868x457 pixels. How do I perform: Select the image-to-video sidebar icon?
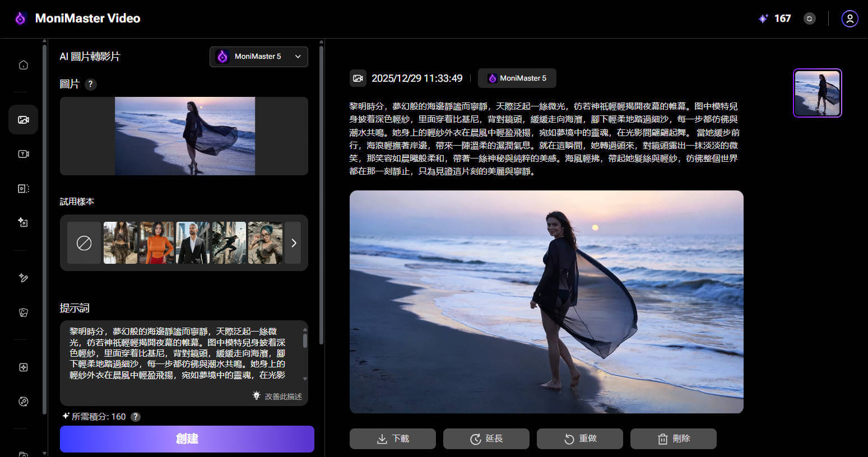pyautogui.click(x=23, y=120)
